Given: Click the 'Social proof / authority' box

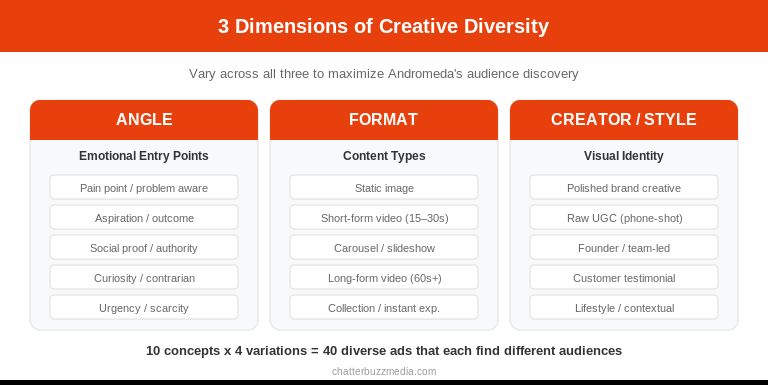Looking at the screenshot, I should pyautogui.click(x=144, y=248).
